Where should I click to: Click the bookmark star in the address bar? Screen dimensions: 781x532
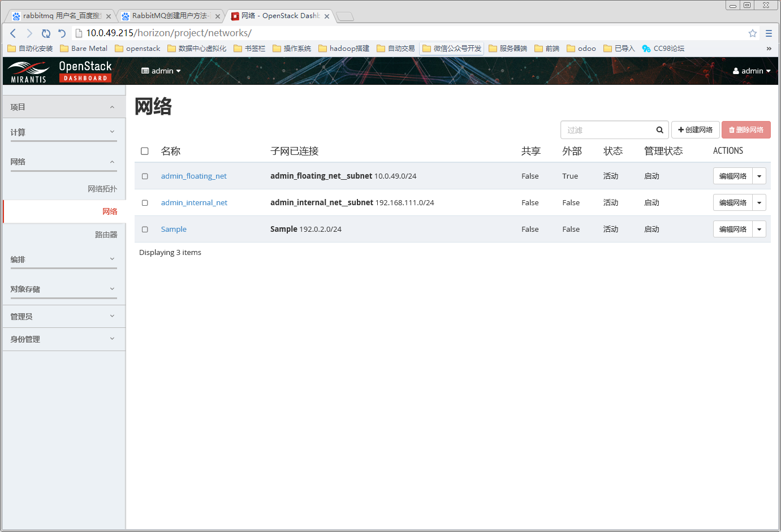click(x=753, y=33)
